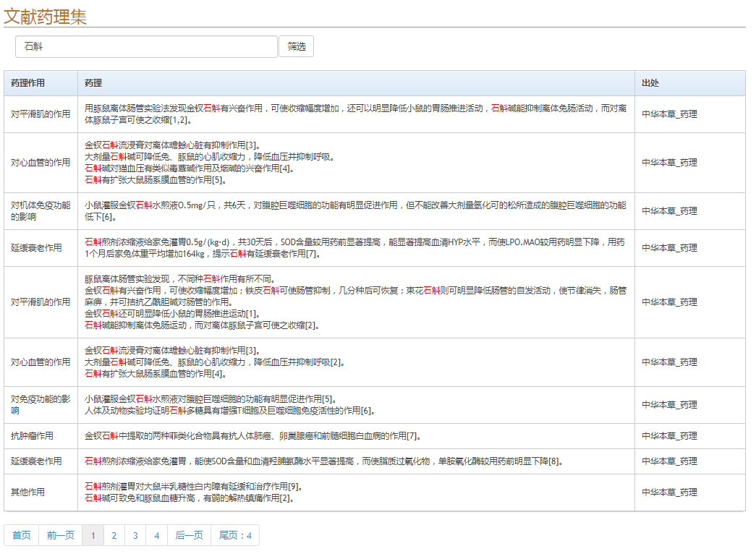The height and width of the screenshot is (559, 756).
Task: Click the 文献药理集 page heading
Action: tap(46, 16)
